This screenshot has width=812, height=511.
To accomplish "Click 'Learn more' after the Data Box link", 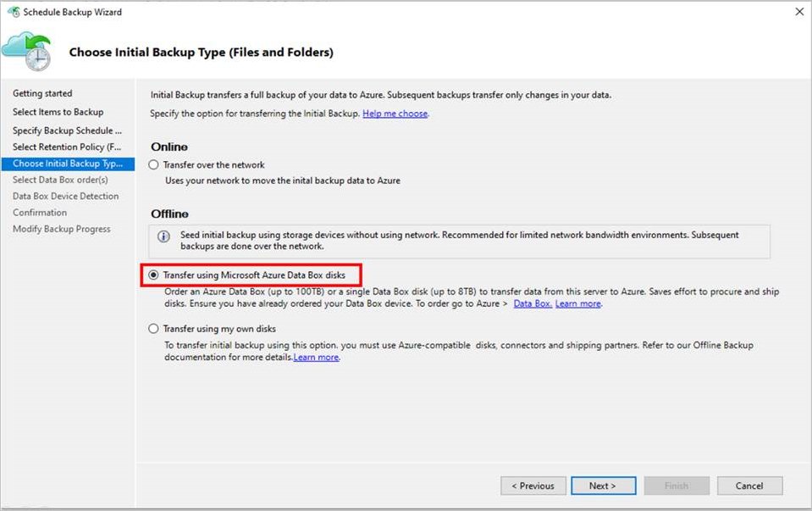I will 578,303.
